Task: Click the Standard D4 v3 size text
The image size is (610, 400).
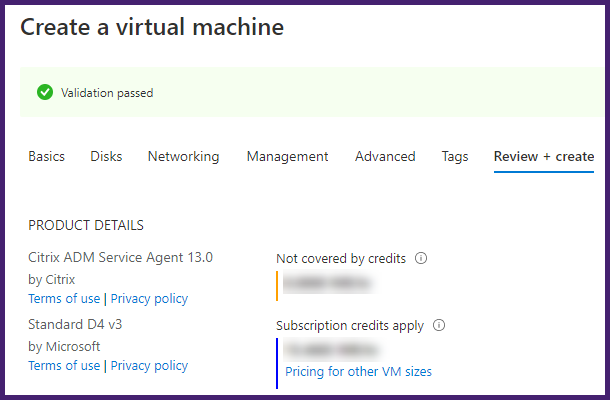Action: [75, 324]
